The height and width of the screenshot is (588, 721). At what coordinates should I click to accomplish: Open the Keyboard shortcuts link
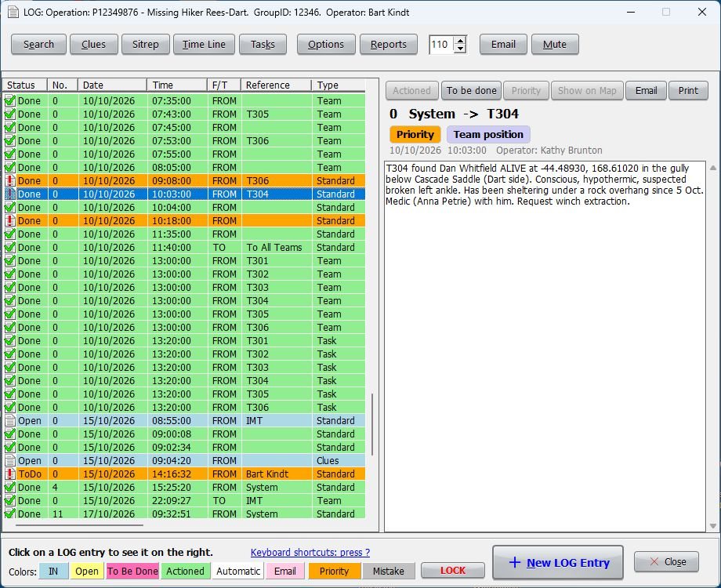(x=310, y=552)
